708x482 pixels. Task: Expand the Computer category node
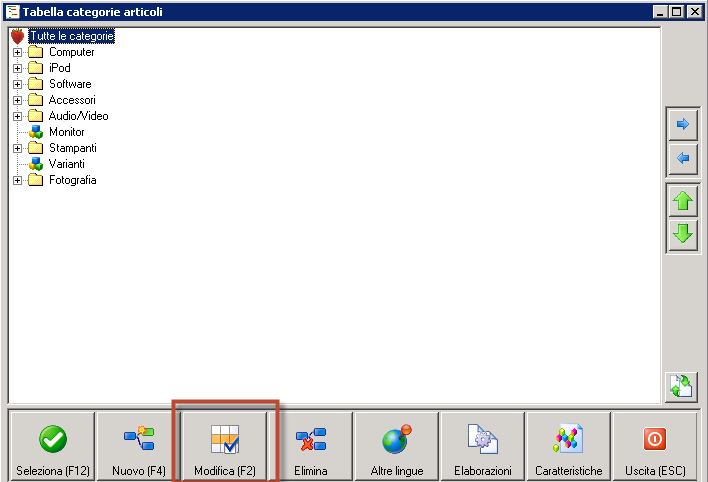tap(17, 52)
